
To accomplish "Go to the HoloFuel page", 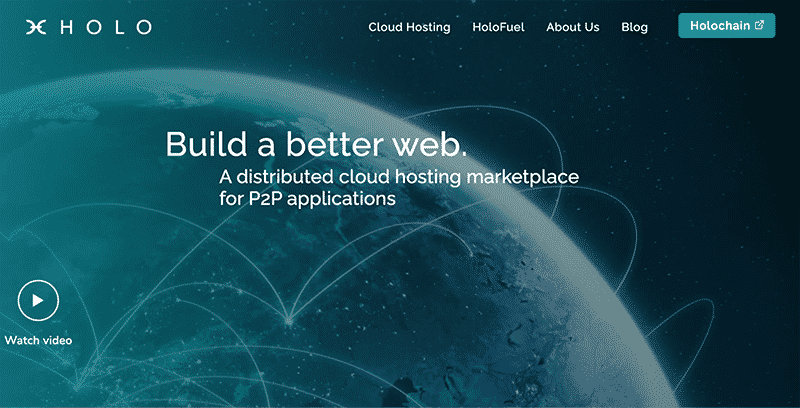I will (x=498, y=27).
